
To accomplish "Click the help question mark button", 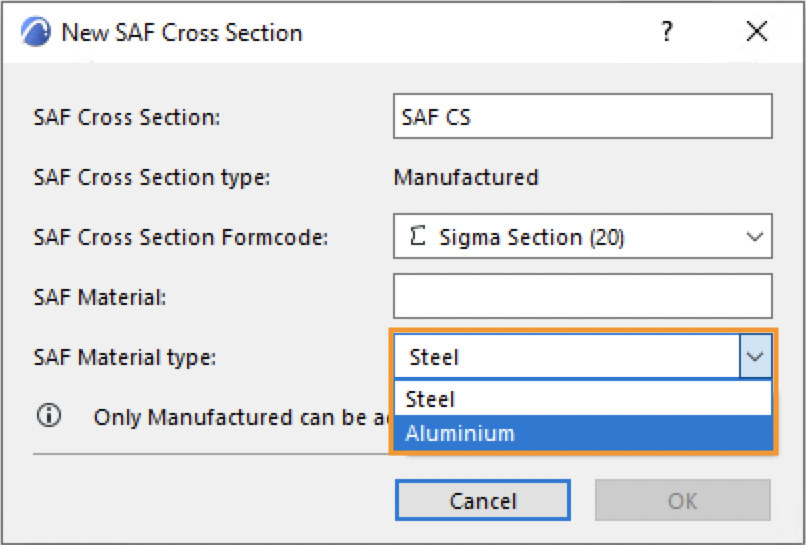I will (666, 32).
